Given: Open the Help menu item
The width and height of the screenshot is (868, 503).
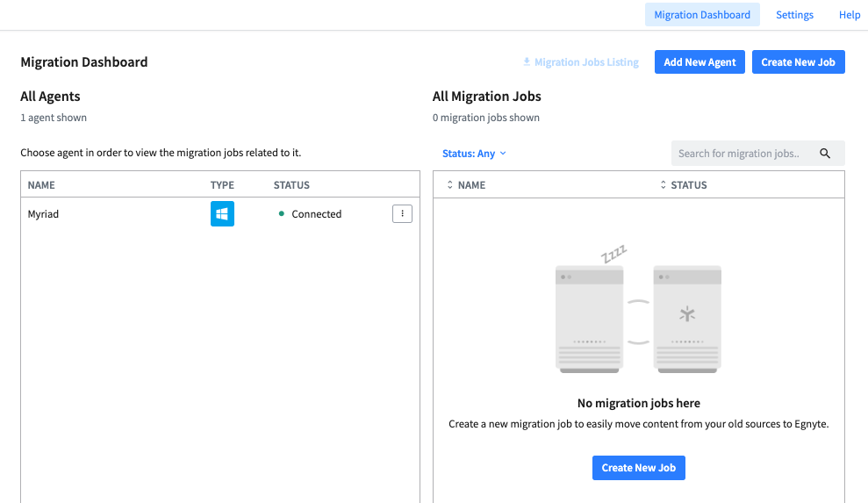Looking at the screenshot, I should pyautogui.click(x=850, y=15).
